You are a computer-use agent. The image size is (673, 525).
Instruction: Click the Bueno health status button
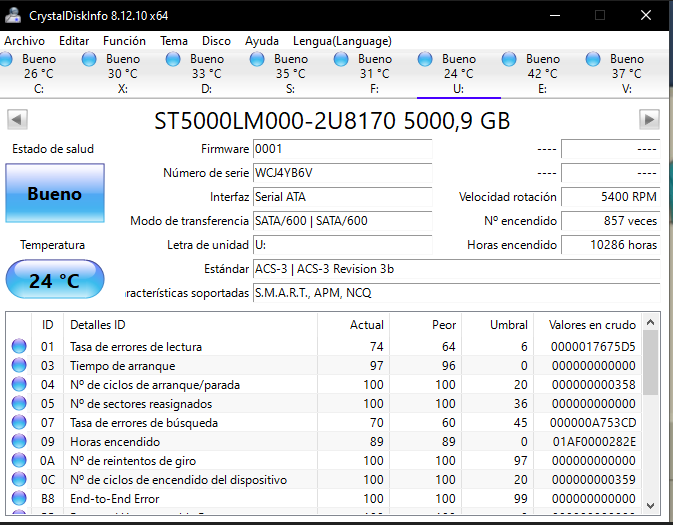pos(55,193)
